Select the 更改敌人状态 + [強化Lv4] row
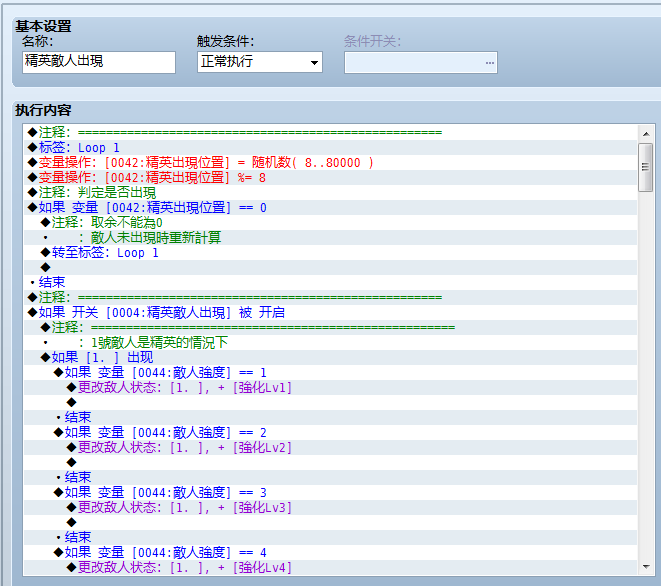This screenshot has width=661, height=586. click(x=330, y=567)
